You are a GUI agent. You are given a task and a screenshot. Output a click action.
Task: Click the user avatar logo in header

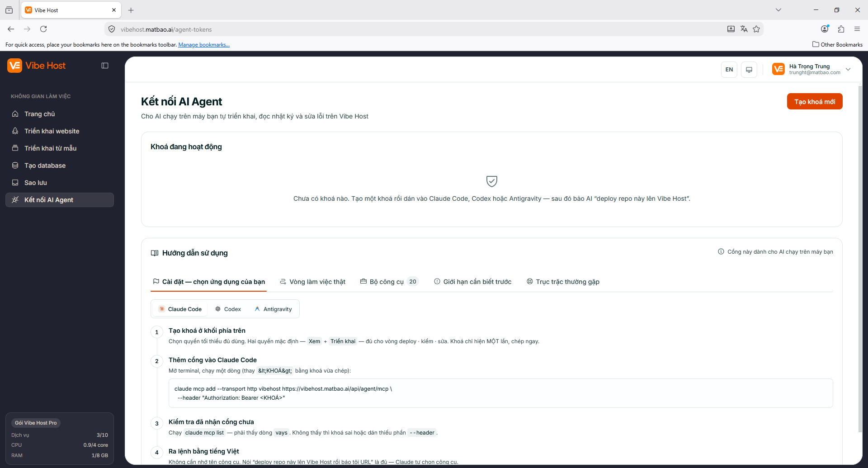pyautogui.click(x=778, y=69)
